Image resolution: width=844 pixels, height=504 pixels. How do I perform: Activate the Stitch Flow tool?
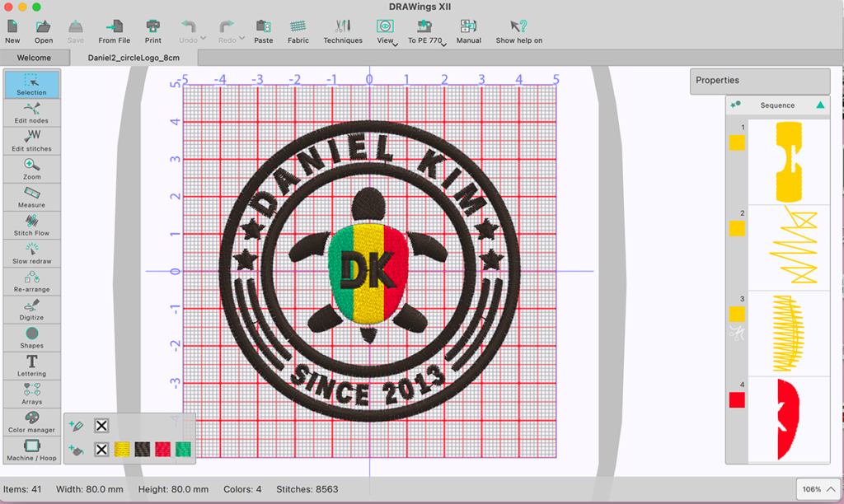click(32, 225)
